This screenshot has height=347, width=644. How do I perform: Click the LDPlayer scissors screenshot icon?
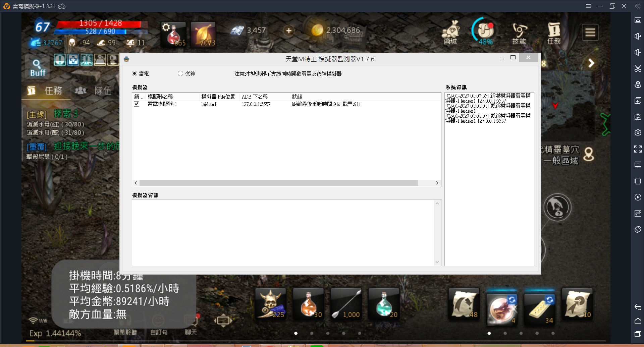638,68
